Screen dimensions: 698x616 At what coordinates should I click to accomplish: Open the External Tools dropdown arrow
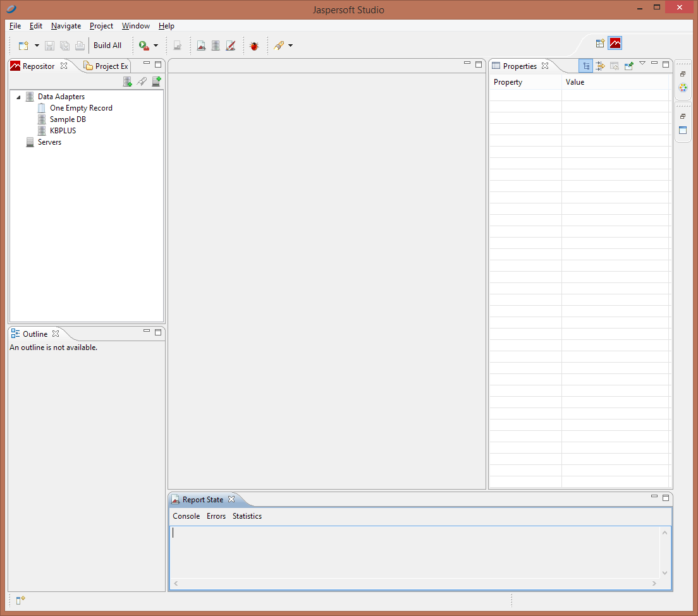pyautogui.click(x=156, y=45)
